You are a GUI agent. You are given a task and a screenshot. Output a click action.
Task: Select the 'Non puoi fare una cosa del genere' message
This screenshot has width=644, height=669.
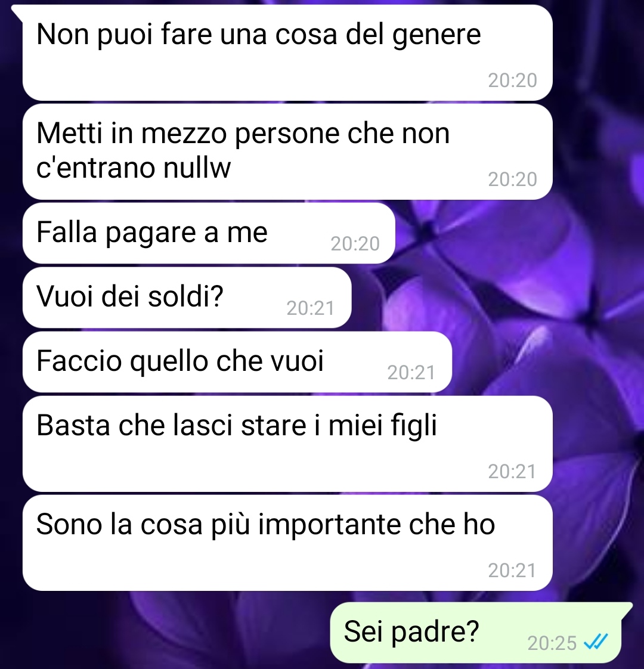pos(287,53)
